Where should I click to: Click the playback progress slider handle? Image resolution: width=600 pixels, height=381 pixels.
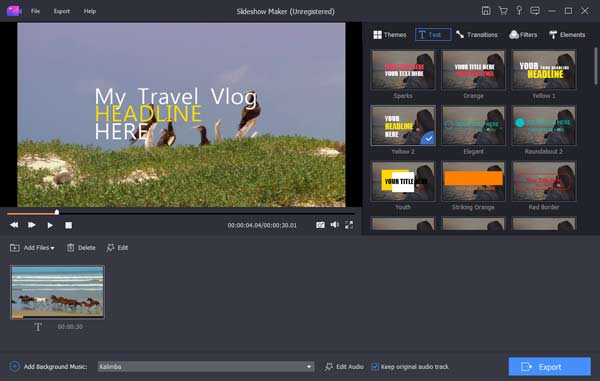[57, 212]
